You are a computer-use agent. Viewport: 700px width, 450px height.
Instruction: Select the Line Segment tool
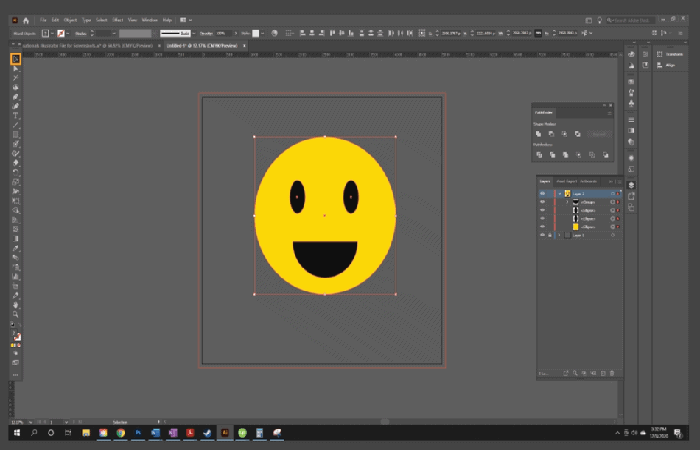(16, 125)
